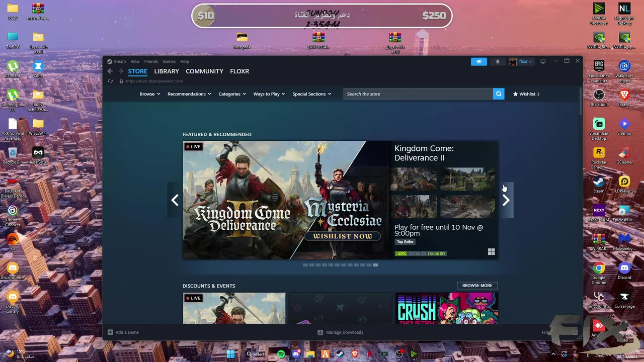
Task: Select the last carousel pagination dot
Action: [x=375, y=265]
